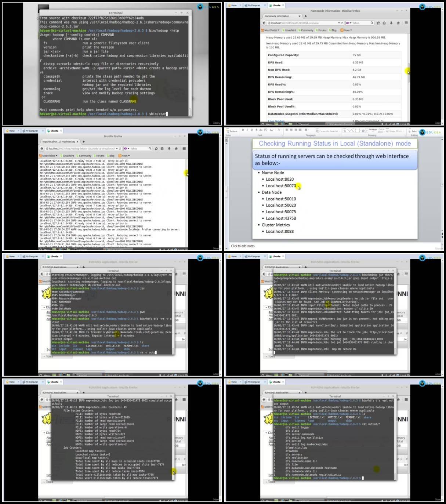The height and width of the screenshot is (504, 446).
Task: Click the 'Non DFS Used:' row label
Action: [x=279, y=70]
